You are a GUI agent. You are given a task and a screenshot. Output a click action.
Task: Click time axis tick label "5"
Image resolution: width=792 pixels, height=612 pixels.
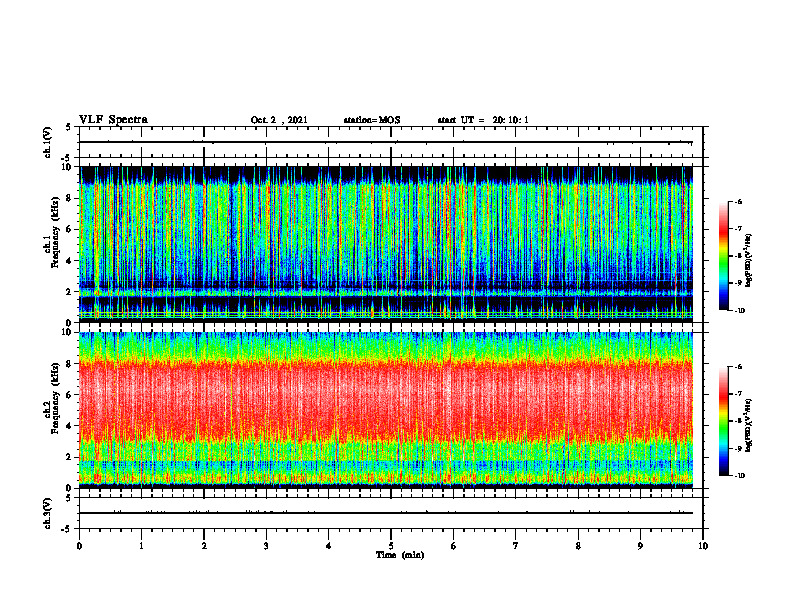tap(391, 546)
